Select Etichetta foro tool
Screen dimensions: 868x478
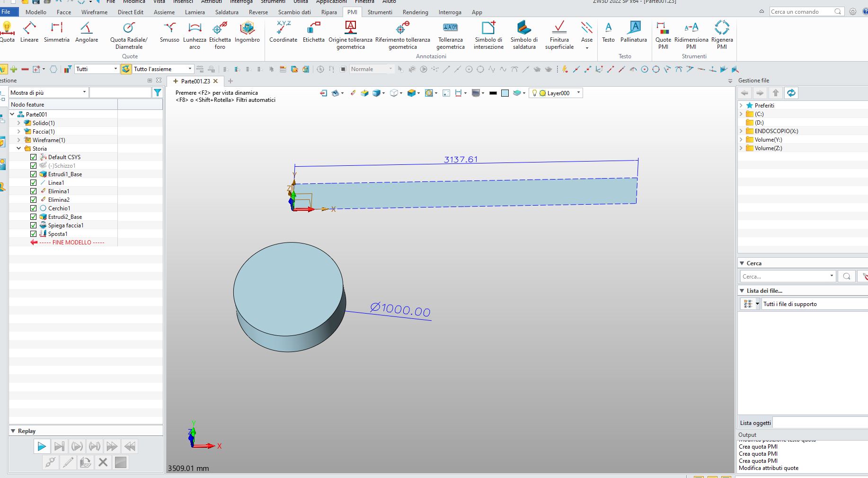(x=220, y=35)
